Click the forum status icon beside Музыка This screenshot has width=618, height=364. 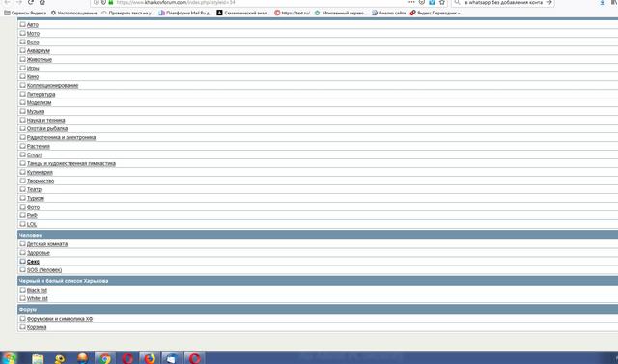point(23,111)
